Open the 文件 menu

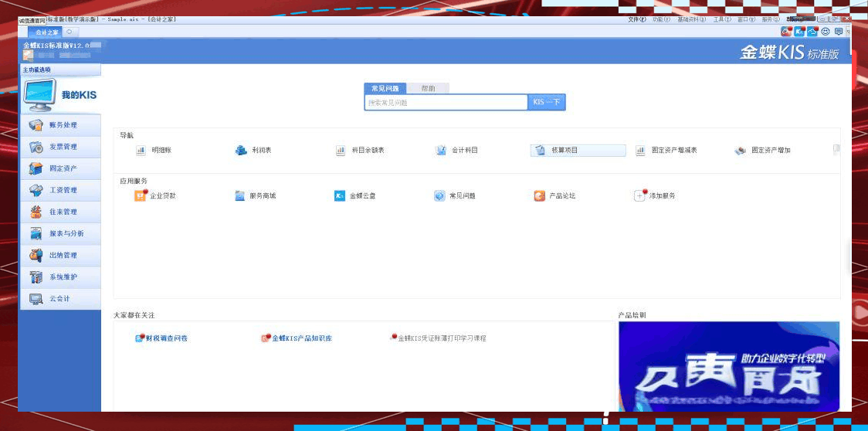pyautogui.click(x=637, y=19)
